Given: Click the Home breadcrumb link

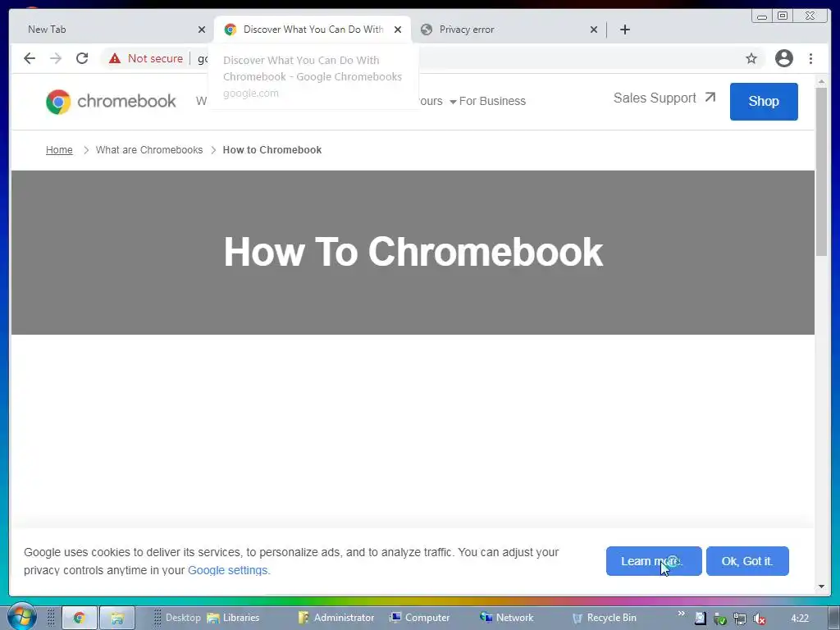Looking at the screenshot, I should pos(59,150).
